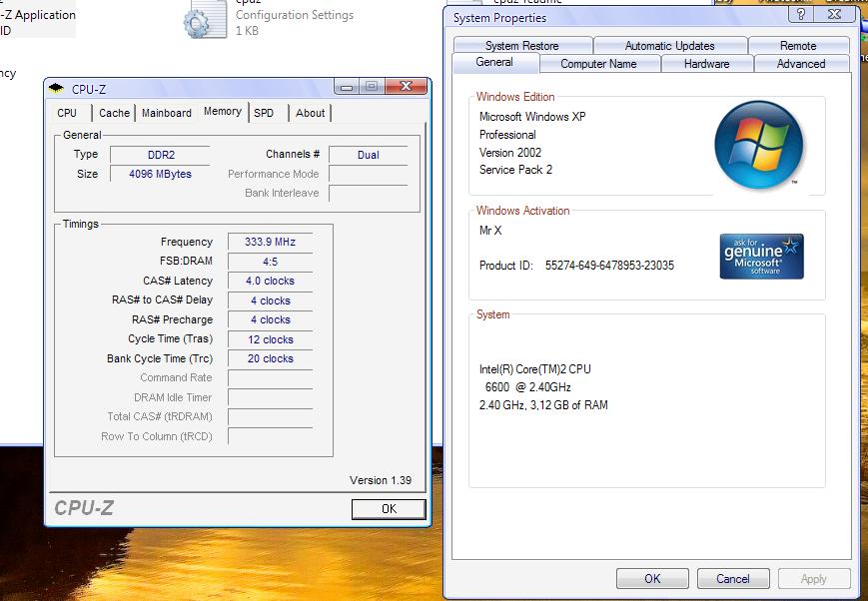Open the Advanced tab
The height and width of the screenshot is (601, 868).
(x=801, y=64)
